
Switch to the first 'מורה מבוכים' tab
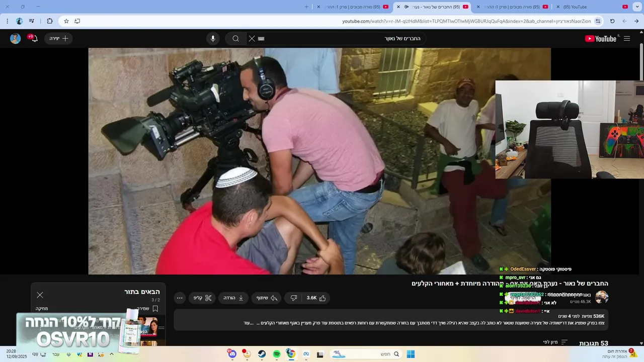point(513,7)
